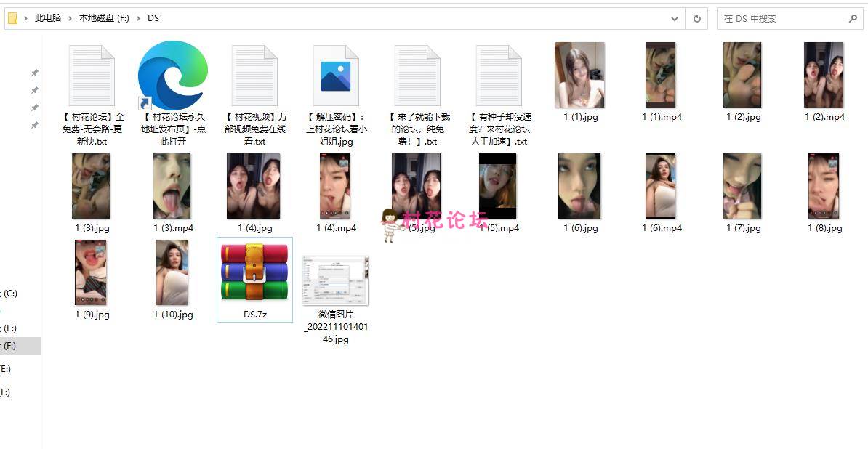Go to 本地磁盘 (F:) in the breadcrumb
The image size is (868, 449).
coord(103,18)
